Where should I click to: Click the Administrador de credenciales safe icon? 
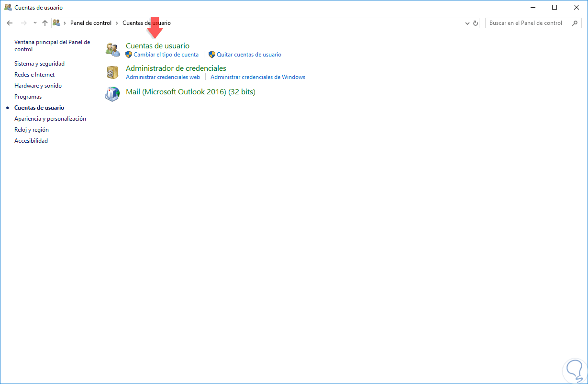(112, 72)
